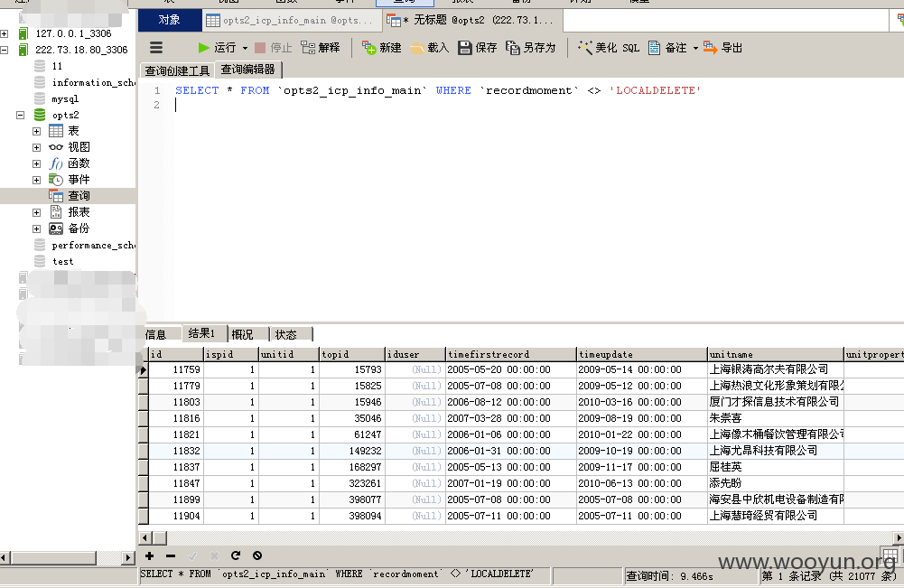This screenshot has width=904, height=588.
Task: Open the dropdown arrow next to 运行
Action: [245, 49]
